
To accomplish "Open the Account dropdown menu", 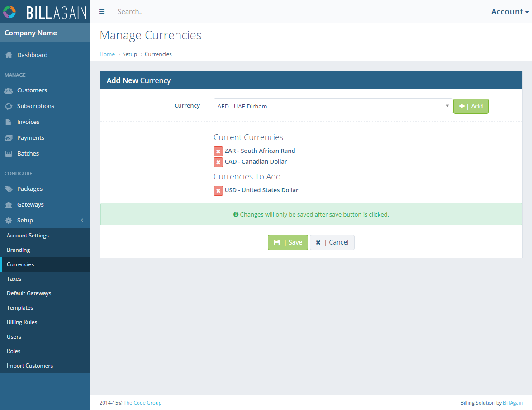I will click(x=509, y=12).
